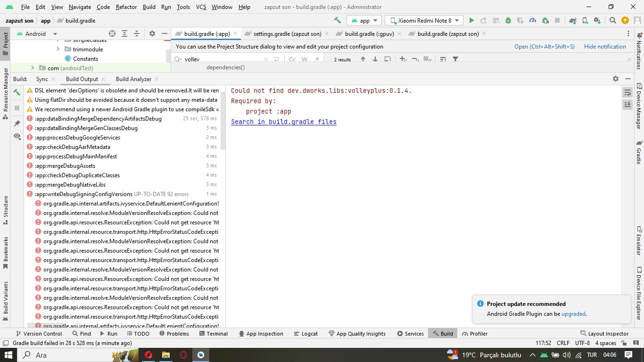Toggle Words (W) option in search bar

tap(305, 59)
